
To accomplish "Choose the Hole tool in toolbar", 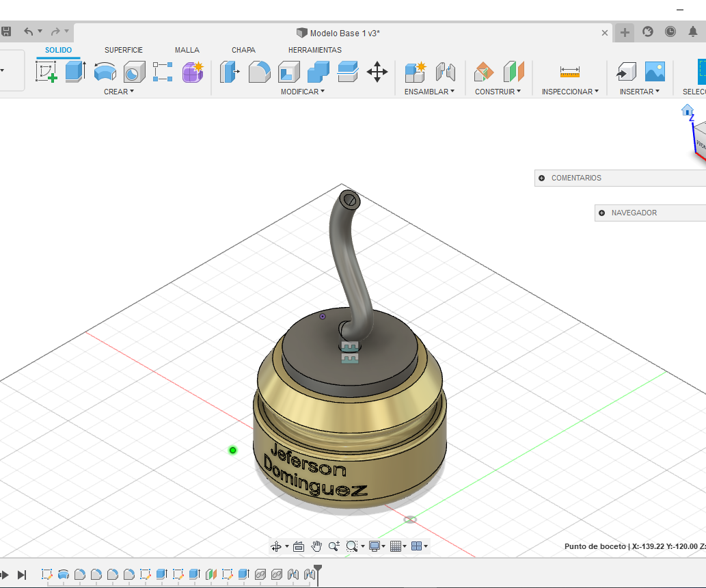I will (134, 72).
